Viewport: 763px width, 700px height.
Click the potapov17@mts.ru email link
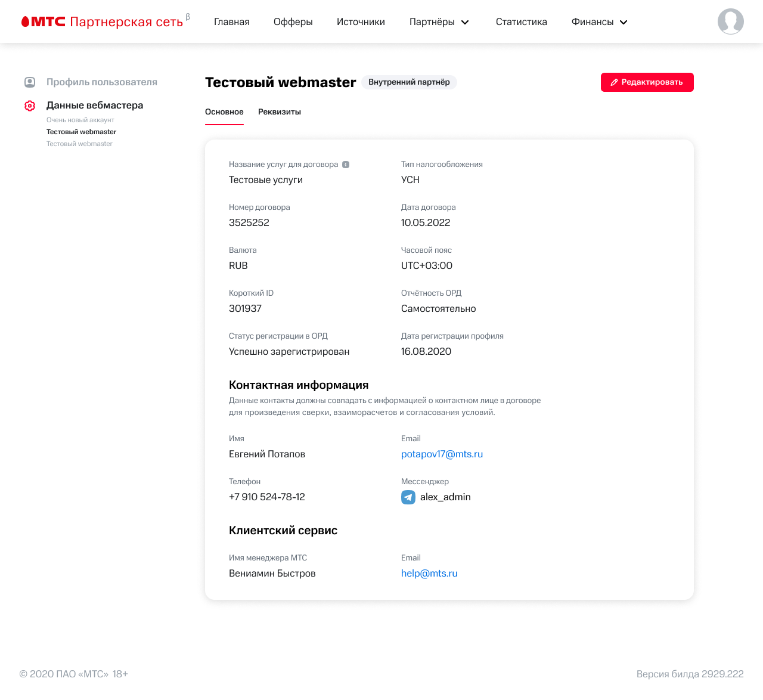(x=442, y=454)
